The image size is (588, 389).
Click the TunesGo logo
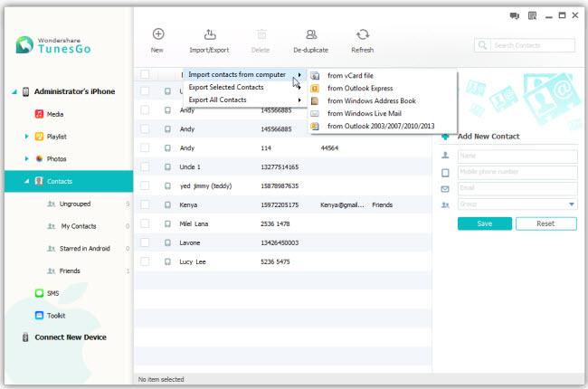(x=53, y=45)
